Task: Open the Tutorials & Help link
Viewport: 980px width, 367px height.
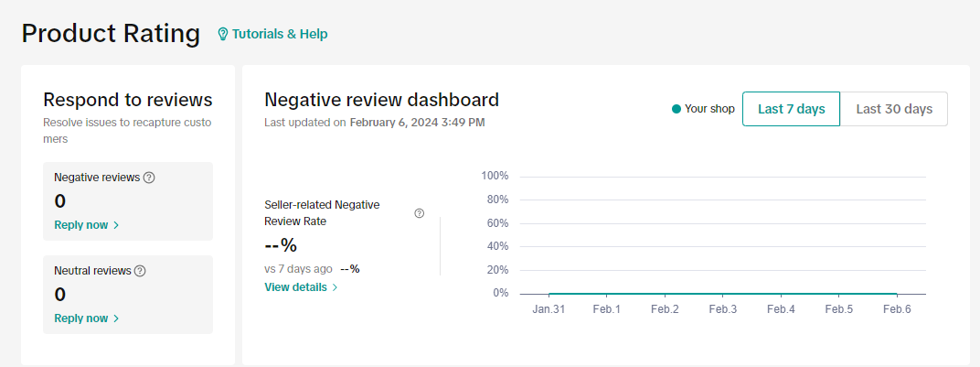Action: pyautogui.click(x=279, y=34)
